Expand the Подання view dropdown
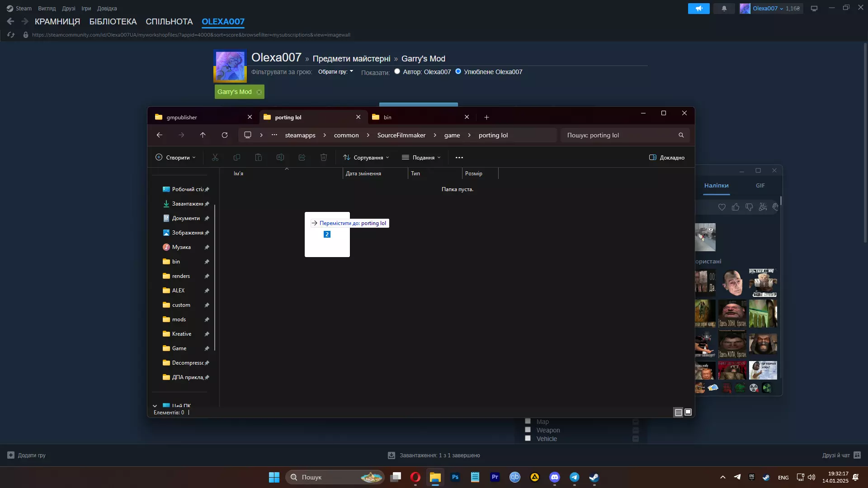 (421, 157)
